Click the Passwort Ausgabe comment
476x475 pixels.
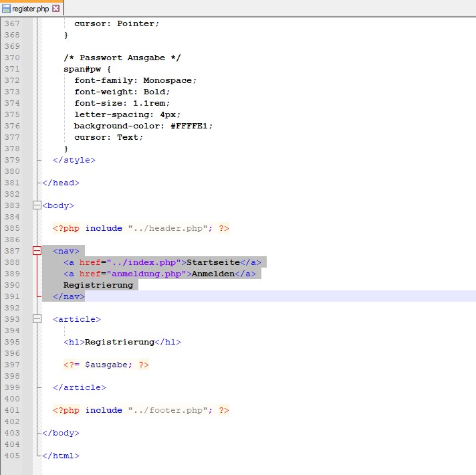coord(122,58)
